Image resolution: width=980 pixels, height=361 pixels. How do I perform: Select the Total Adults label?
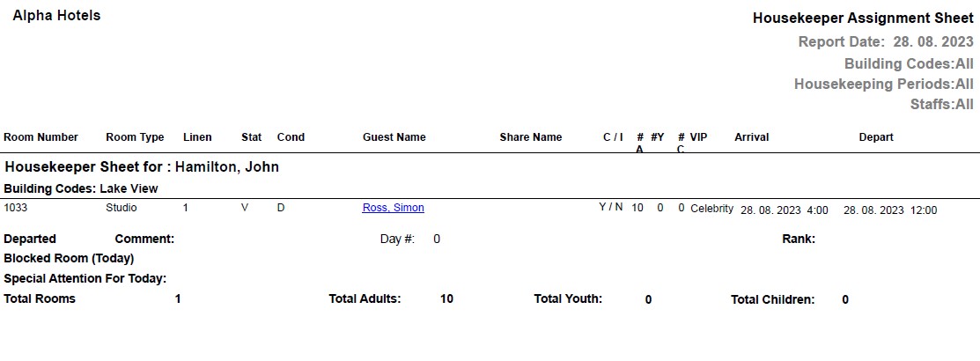(x=365, y=299)
